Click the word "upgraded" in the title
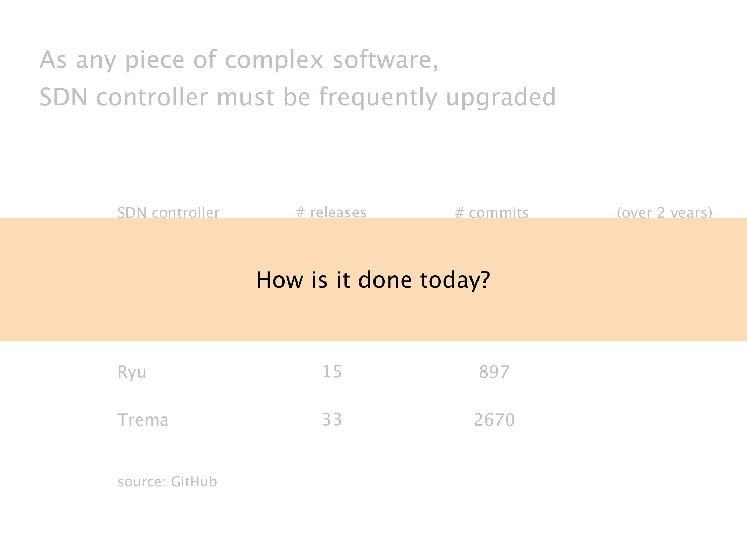Image resolution: width=747 pixels, height=560 pixels. [501, 97]
